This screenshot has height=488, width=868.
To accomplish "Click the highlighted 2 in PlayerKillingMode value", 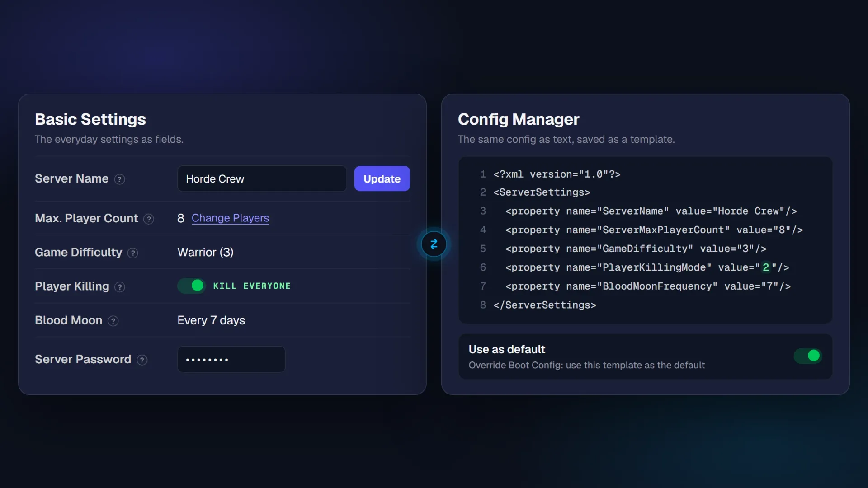I will coord(766,267).
